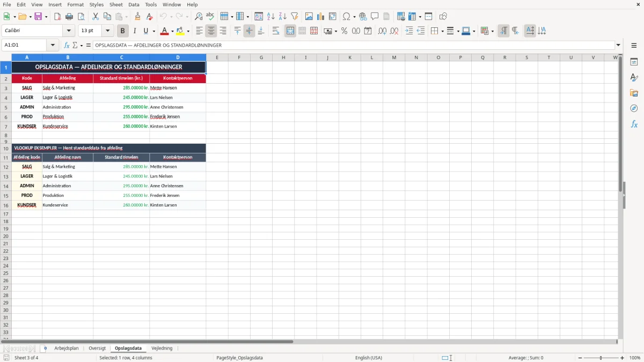Cut selection with the scissors icon
644x362 pixels.
click(96, 17)
